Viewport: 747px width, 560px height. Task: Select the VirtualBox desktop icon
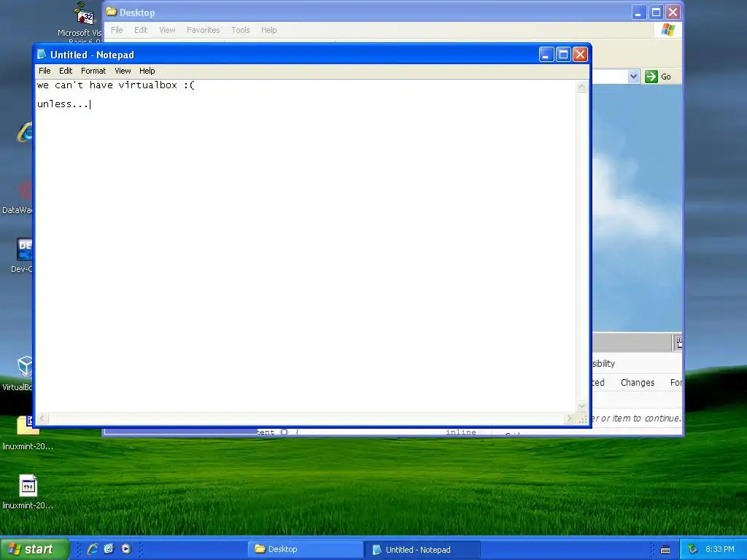[18, 374]
